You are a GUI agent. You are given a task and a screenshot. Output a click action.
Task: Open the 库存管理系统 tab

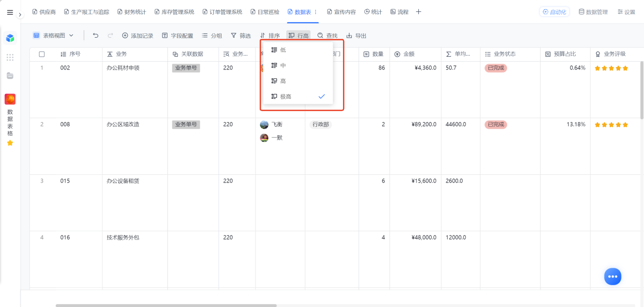pos(174,12)
